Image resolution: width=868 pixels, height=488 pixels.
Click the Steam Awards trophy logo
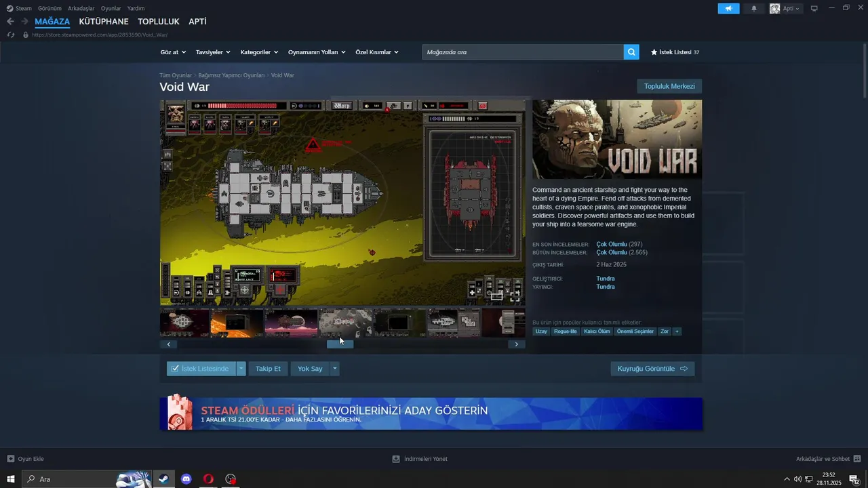tap(179, 412)
